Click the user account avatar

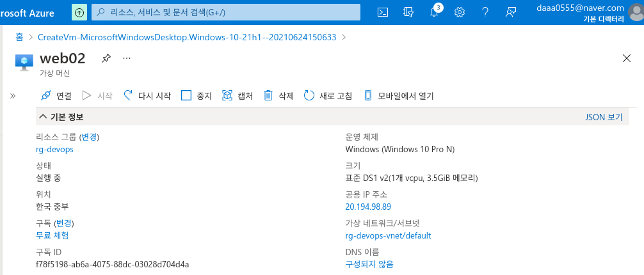(x=636, y=12)
